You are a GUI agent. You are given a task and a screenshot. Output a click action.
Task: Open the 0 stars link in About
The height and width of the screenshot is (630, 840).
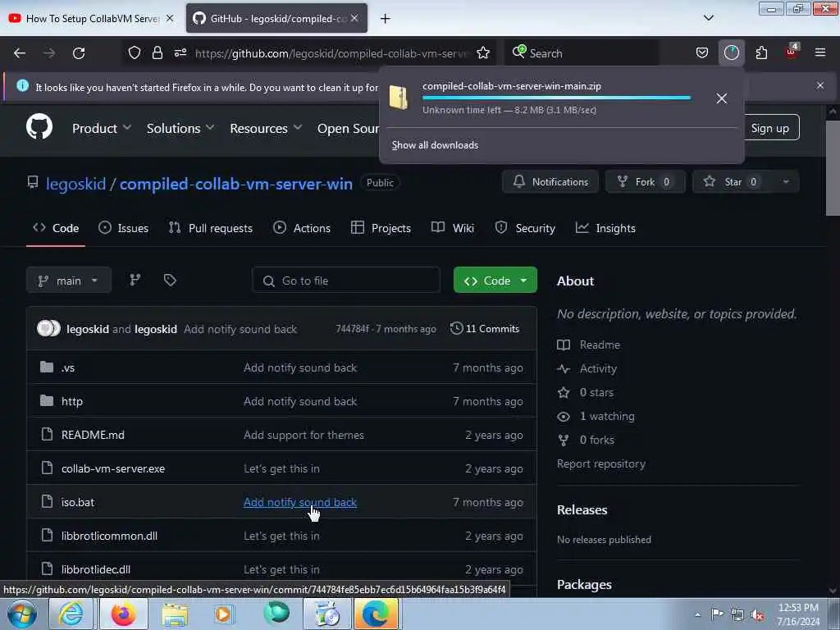(596, 393)
